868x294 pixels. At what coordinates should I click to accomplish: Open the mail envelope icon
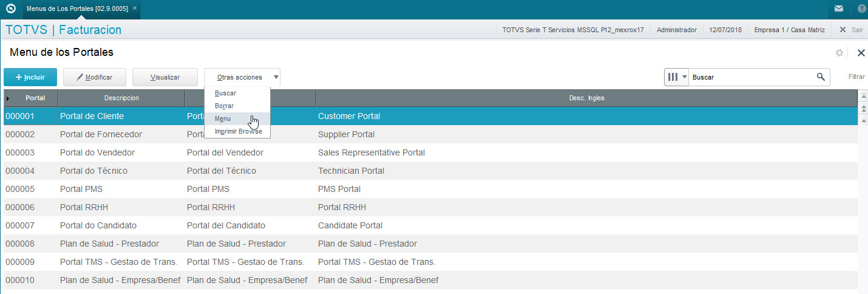[x=838, y=9]
